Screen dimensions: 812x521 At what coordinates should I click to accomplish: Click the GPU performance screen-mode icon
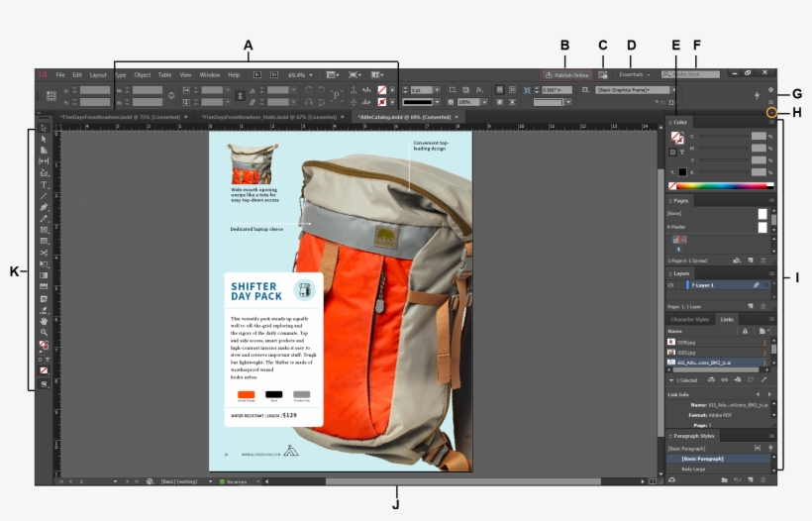tap(603, 75)
